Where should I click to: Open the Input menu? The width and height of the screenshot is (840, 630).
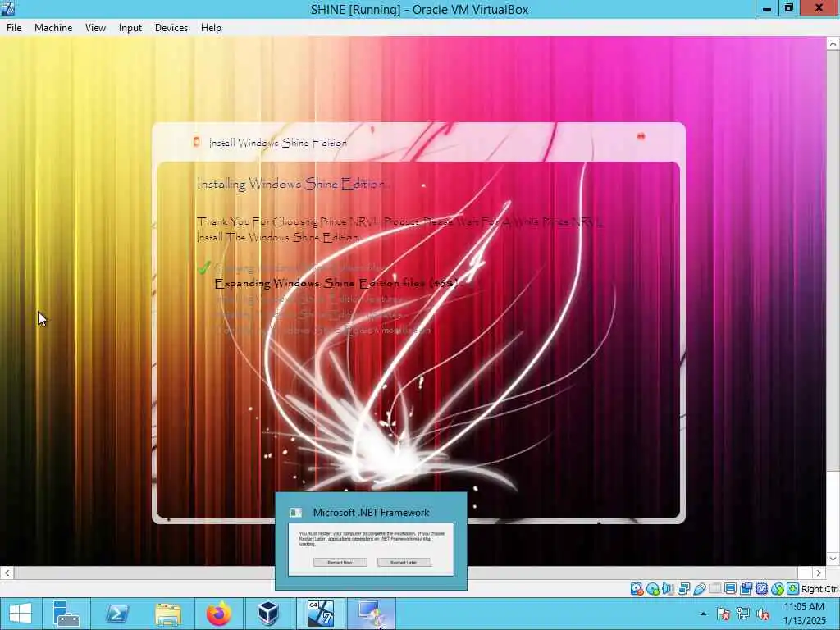click(130, 28)
